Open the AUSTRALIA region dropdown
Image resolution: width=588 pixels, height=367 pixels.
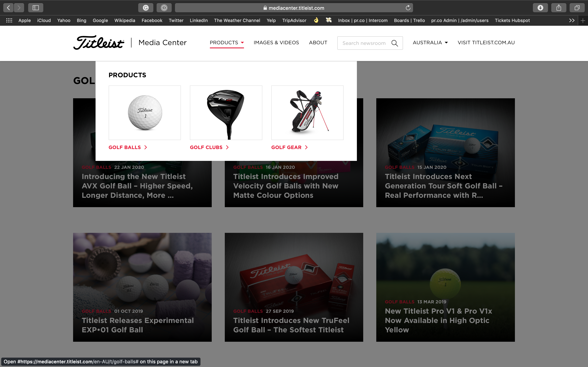coord(430,42)
